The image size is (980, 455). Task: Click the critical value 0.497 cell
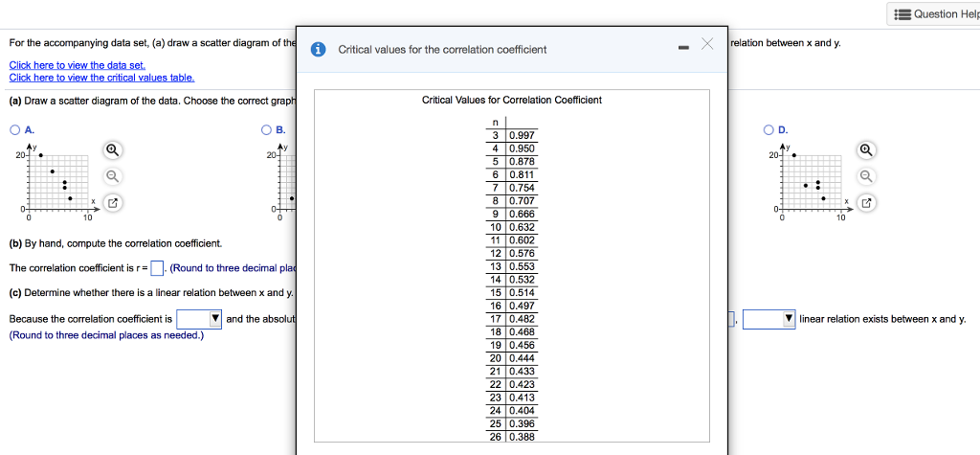point(522,306)
